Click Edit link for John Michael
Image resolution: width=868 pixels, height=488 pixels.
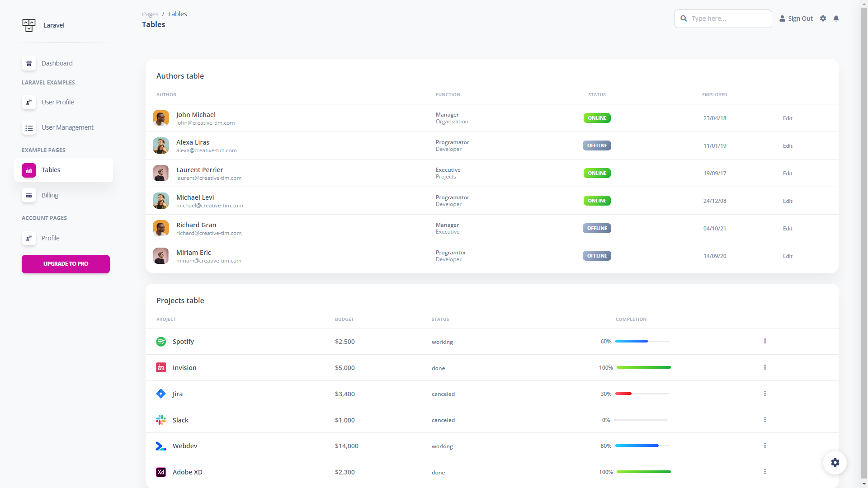788,118
